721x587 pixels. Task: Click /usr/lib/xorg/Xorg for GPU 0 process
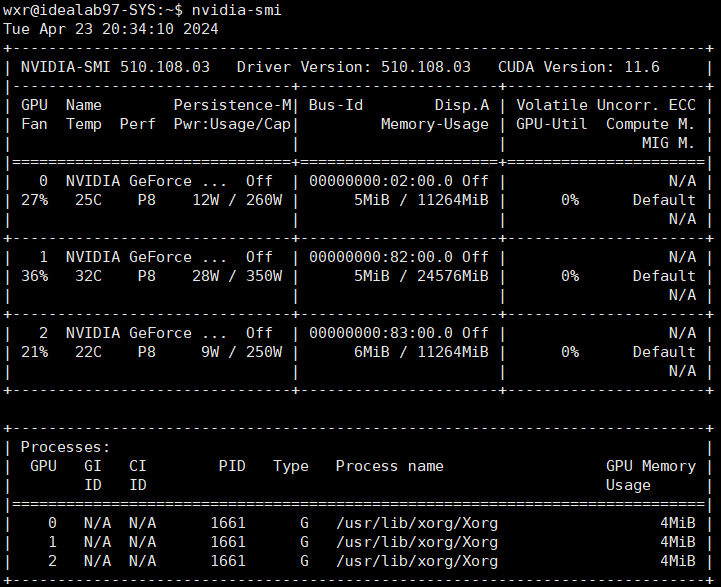click(x=417, y=523)
